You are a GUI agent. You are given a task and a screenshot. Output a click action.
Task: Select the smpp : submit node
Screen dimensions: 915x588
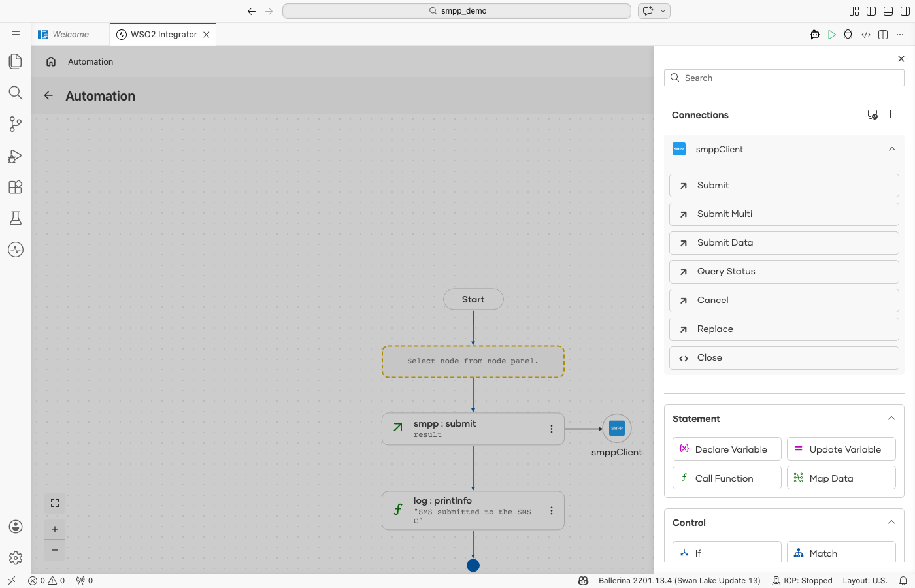click(x=473, y=429)
